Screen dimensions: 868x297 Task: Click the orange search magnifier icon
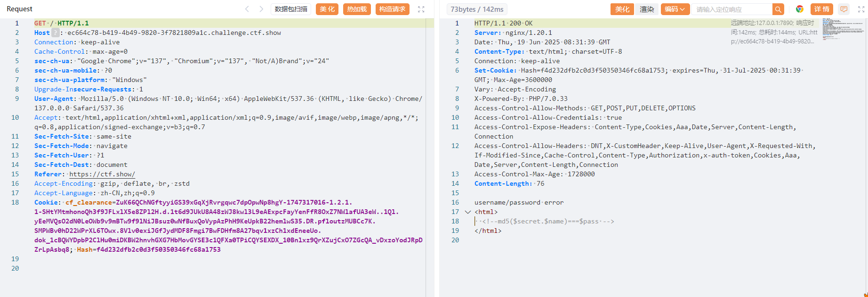pyautogui.click(x=779, y=9)
